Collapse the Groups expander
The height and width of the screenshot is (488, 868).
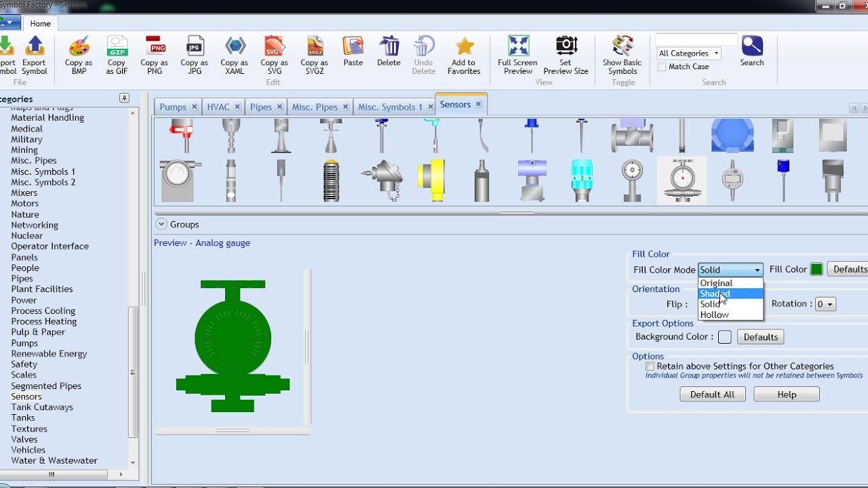(x=161, y=224)
